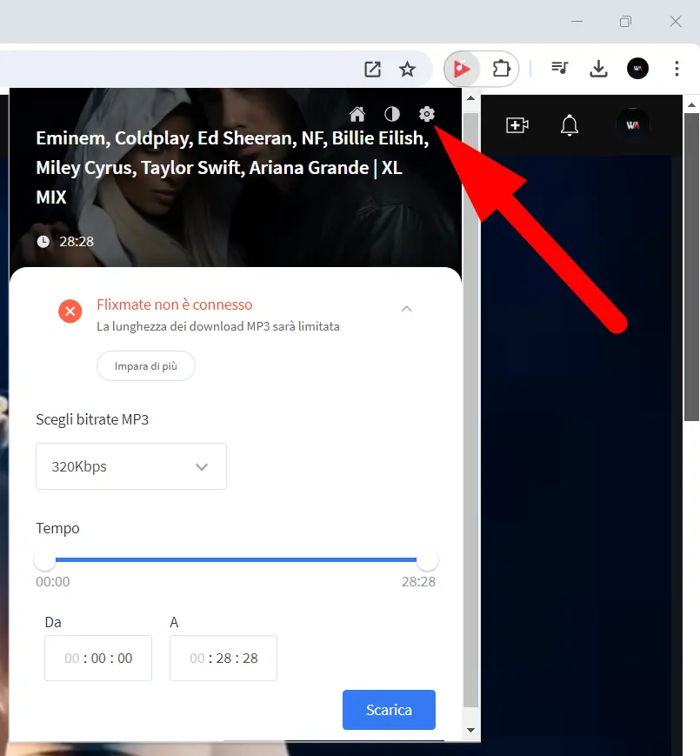Click the 28:28 duration text beside the clock
This screenshot has height=756, width=700.
[x=77, y=242]
